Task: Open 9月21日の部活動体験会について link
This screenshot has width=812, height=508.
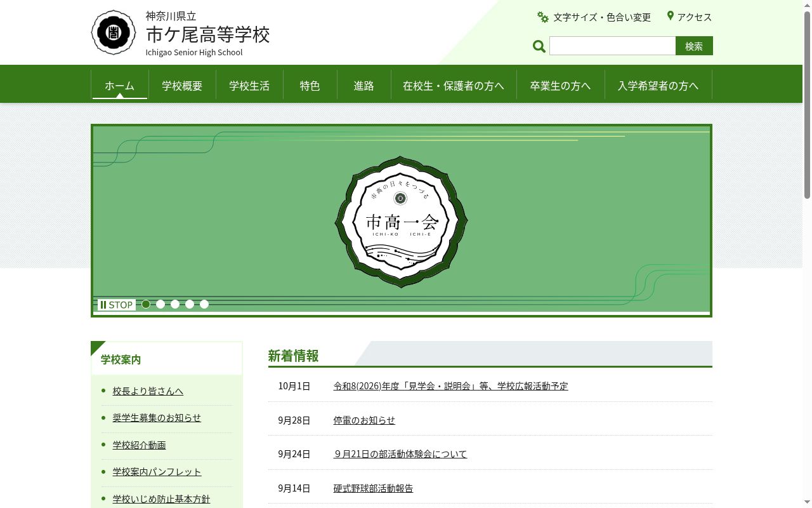Action: point(400,454)
